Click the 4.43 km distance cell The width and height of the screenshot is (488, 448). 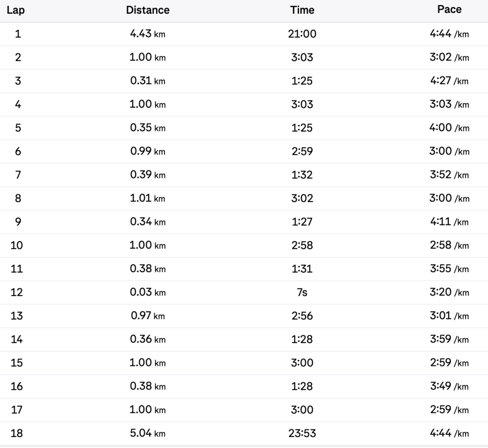pyautogui.click(x=148, y=34)
